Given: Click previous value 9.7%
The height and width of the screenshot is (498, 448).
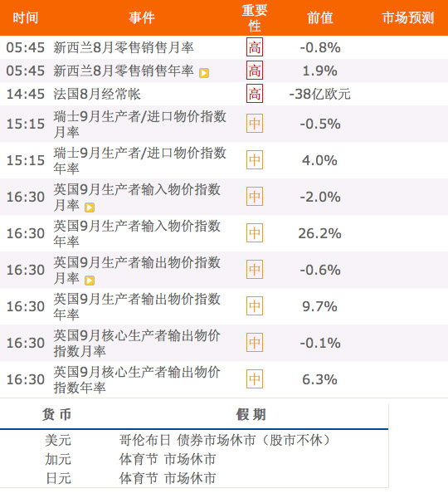Looking at the screenshot, I should pyautogui.click(x=319, y=306).
